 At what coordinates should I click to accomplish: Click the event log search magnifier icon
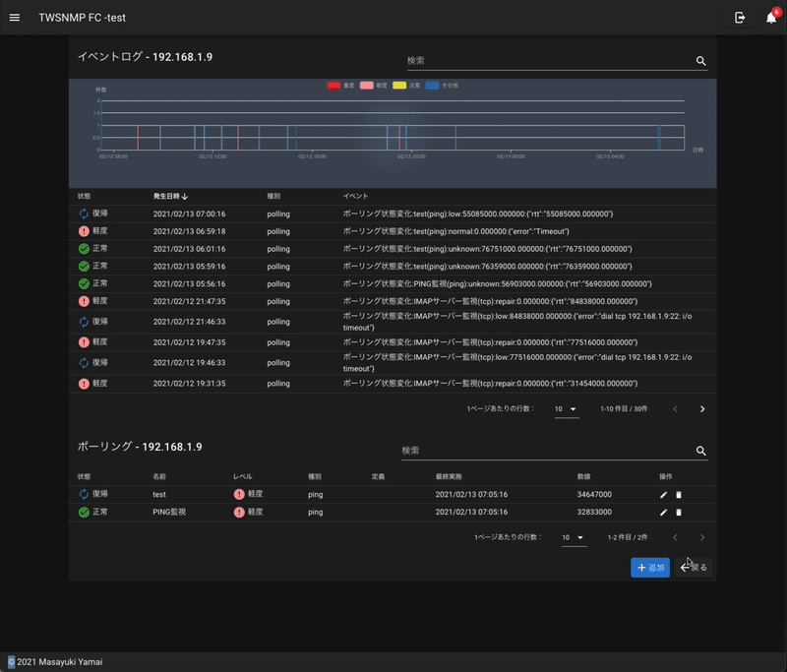coord(700,61)
